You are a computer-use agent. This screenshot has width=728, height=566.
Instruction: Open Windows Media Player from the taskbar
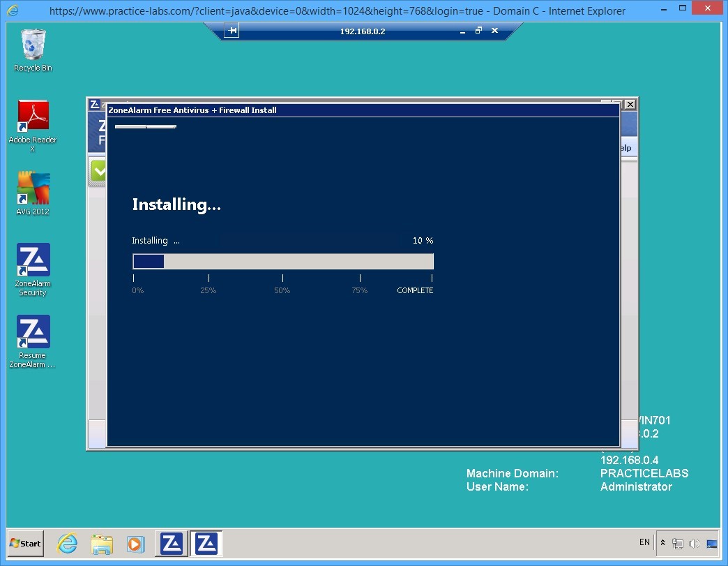(x=135, y=543)
